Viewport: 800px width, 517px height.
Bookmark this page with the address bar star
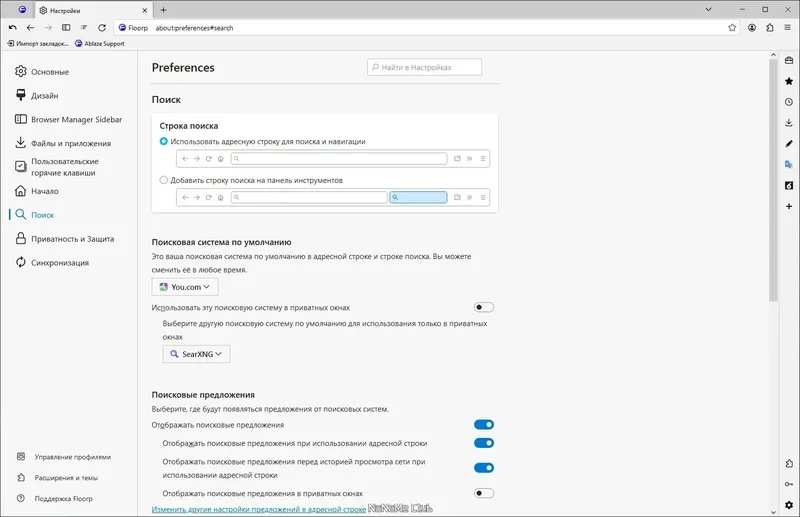click(732, 28)
